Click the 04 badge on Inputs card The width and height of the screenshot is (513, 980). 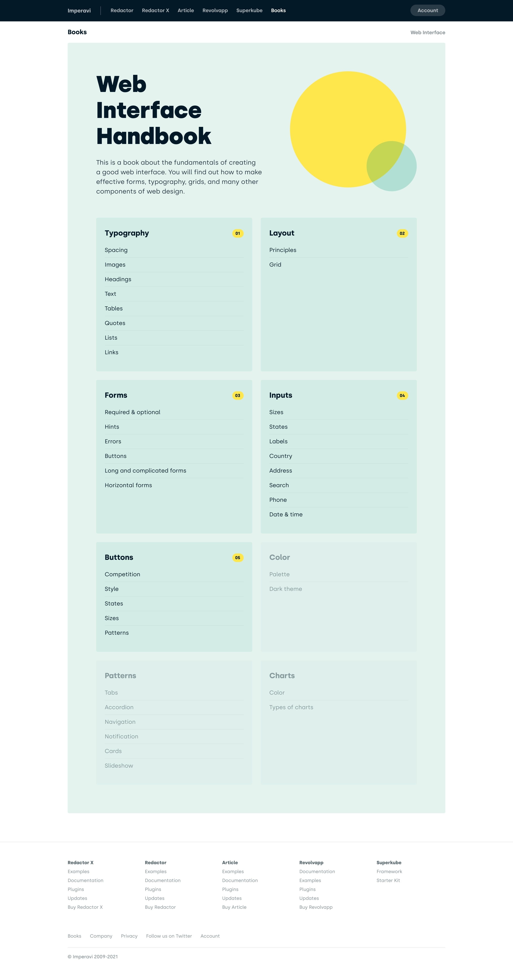coord(402,395)
